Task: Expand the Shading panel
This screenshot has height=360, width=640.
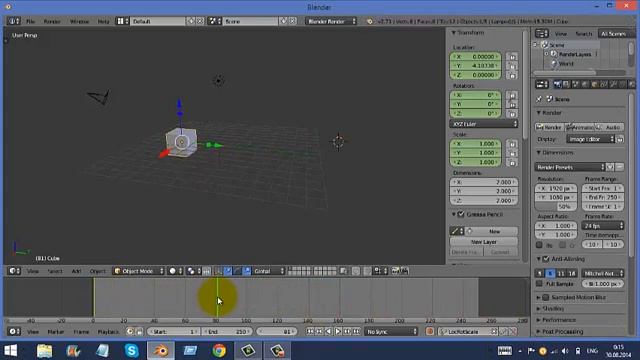Action: point(538,309)
